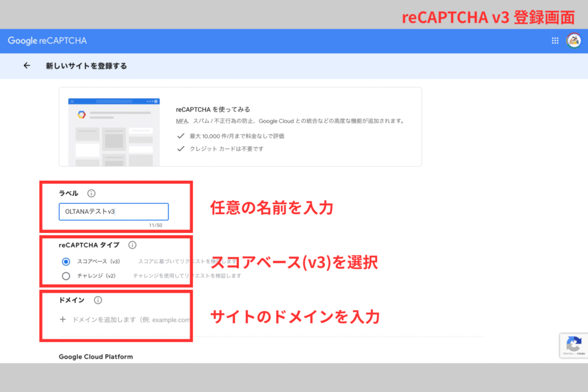Click the reCAPTCHA を使ってみる heading
The image size is (588, 392).
pyautogui.click(x=212, y=109)
